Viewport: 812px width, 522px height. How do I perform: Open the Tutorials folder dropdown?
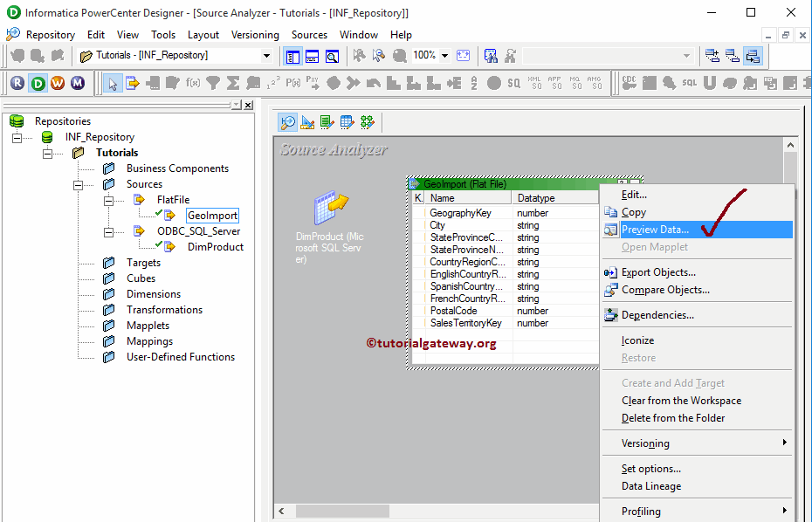click(266, 55)
